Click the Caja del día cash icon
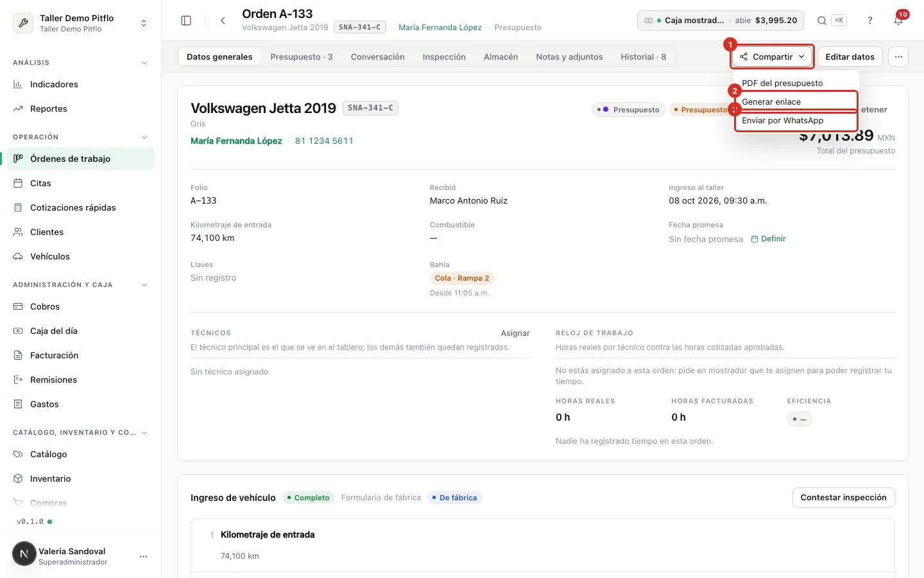The height and width of the screenshot is (578, 924). 18,331
